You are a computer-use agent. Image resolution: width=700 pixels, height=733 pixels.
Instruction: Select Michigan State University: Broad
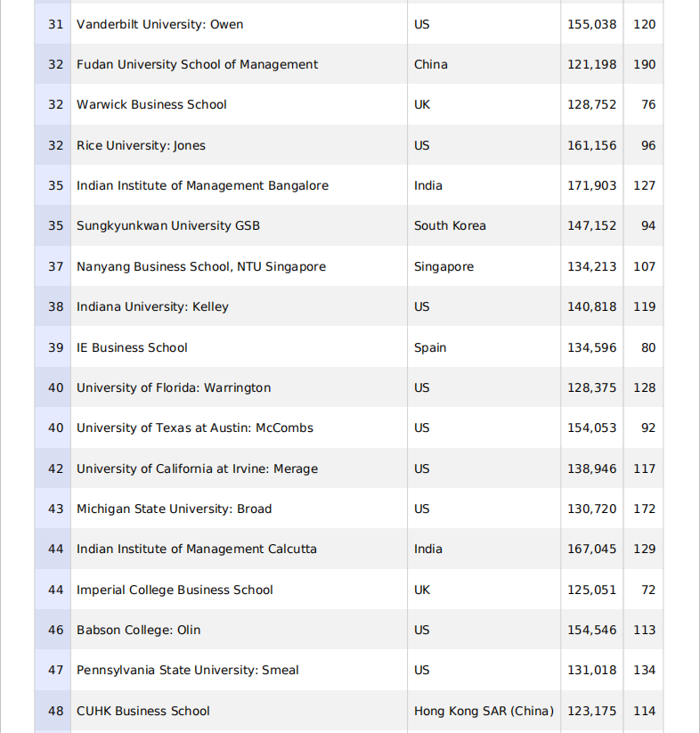click(174, 509)
